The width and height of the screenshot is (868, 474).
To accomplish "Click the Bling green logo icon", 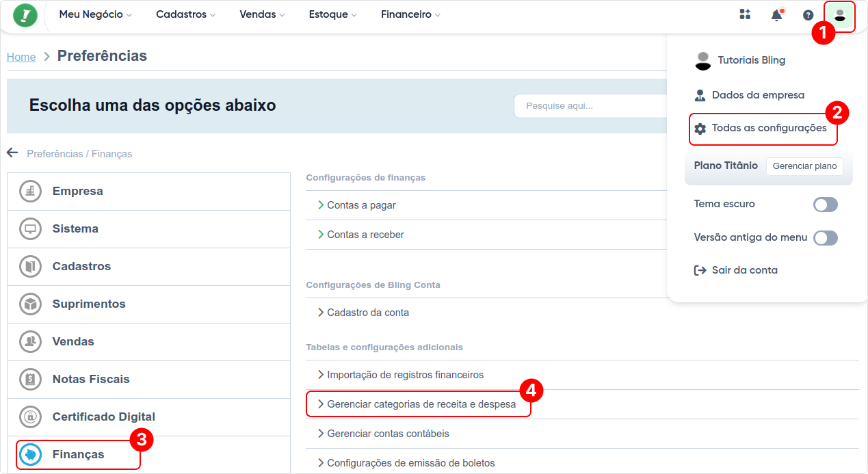I will pos(25,14).
